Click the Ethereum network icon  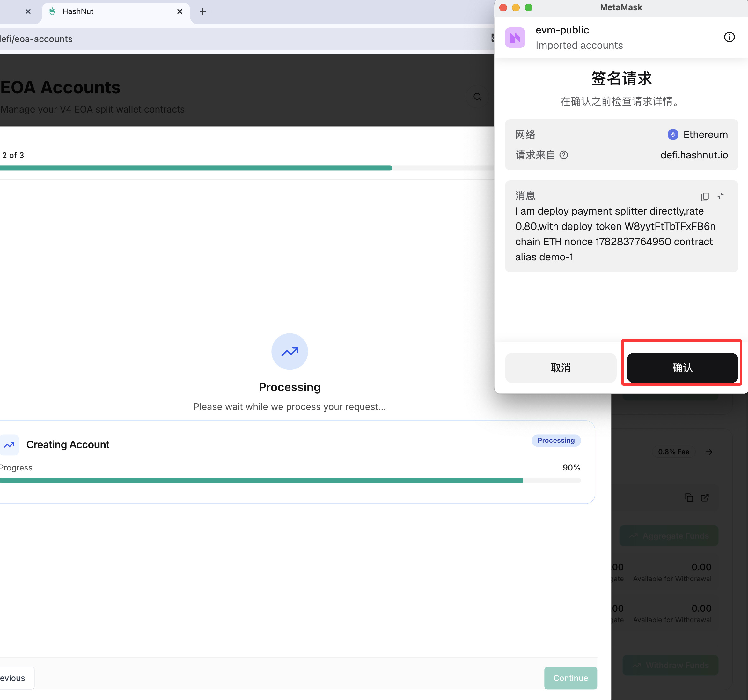coord(673,134)
